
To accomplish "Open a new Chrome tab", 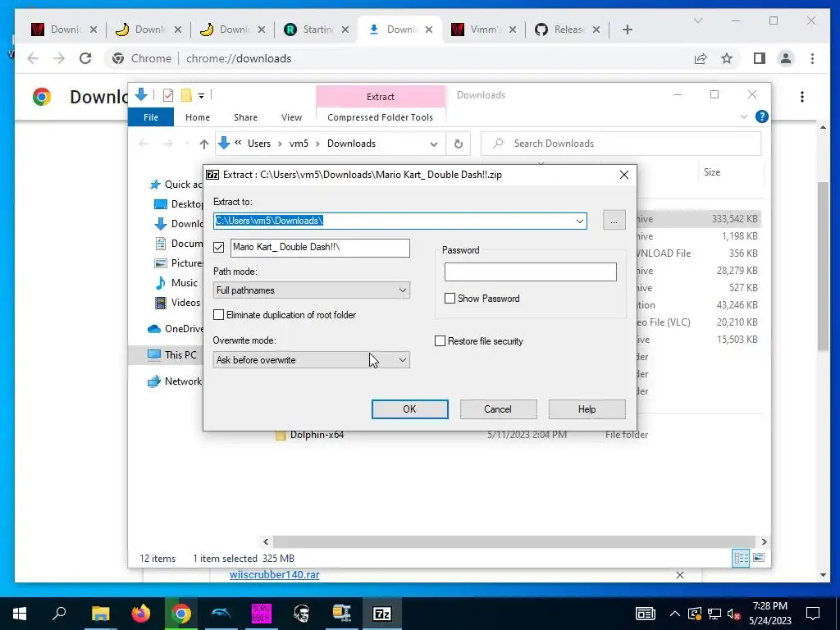I will coord(628,30).
